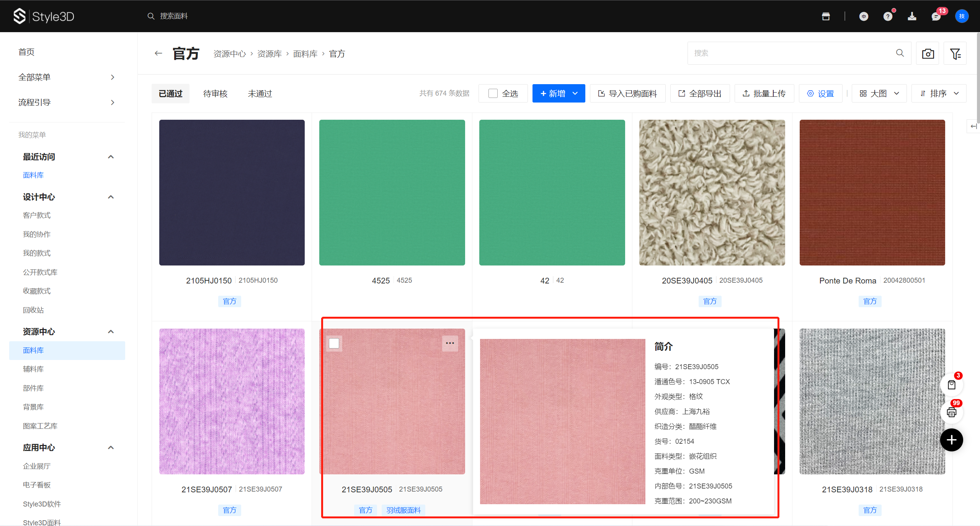Click the top bar search magnifier icon
The width and height of the screenshot is (980, 526).
(151, 16)
